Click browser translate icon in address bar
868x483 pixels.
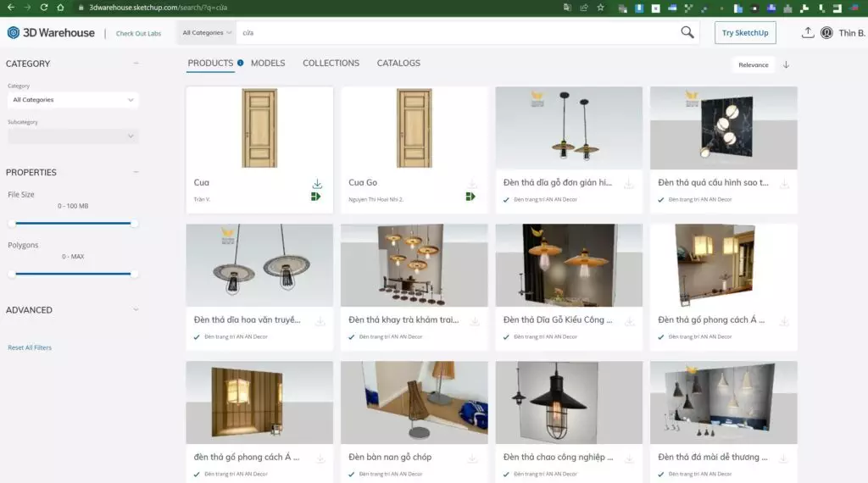pyautogui.click(x=567, y=8)
